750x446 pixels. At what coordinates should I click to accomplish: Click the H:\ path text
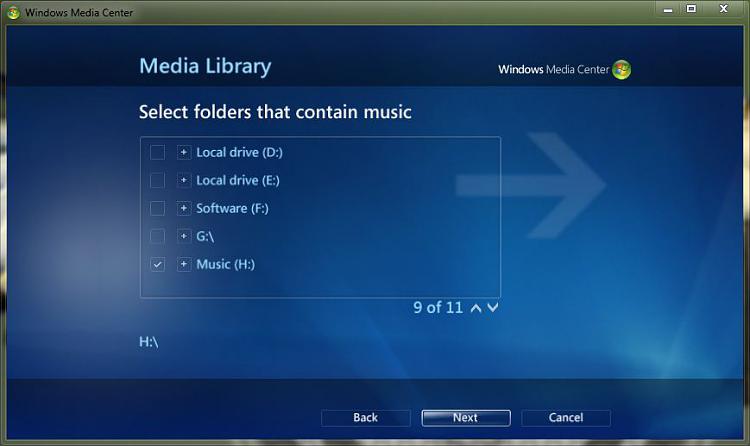[148, 342]
